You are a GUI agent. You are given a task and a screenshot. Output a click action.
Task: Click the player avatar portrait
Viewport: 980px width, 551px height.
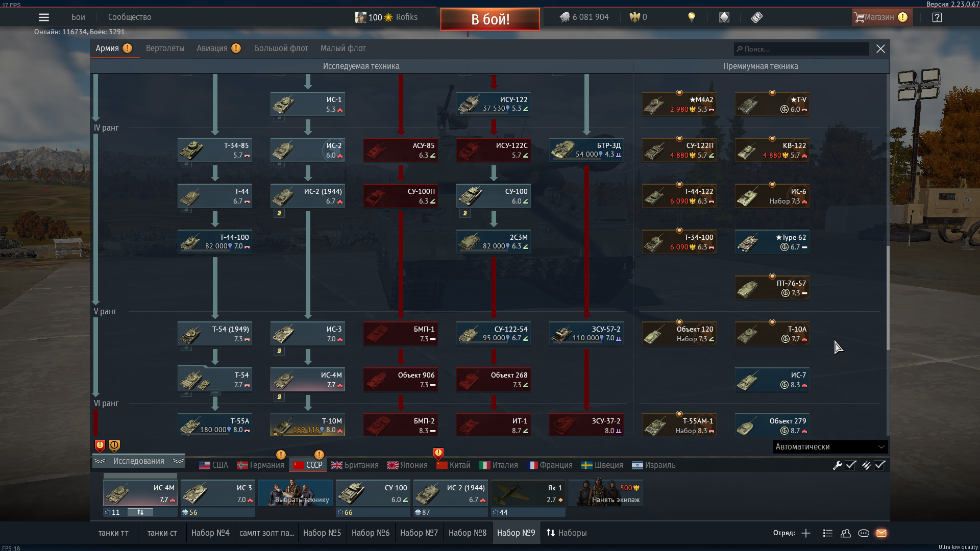click(360, 17)
